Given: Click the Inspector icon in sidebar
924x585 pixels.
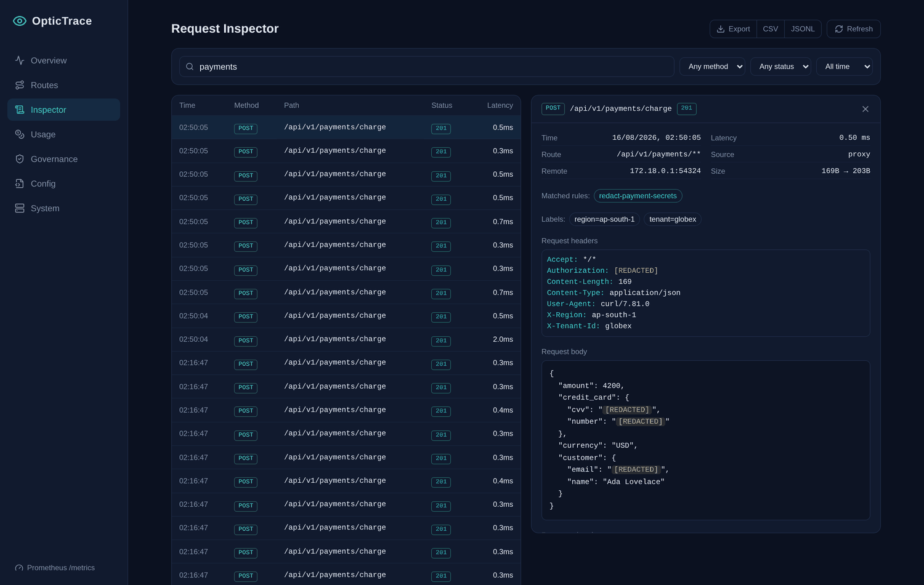Looking at the screenshot, I should (x=20, y=110).
